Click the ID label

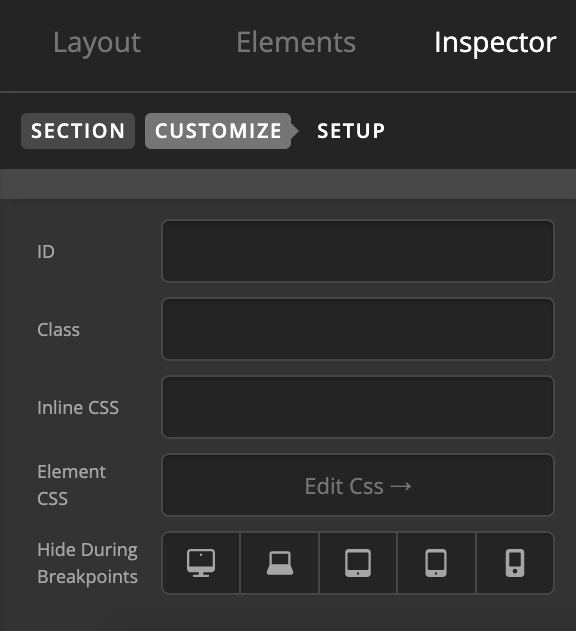pyautogui.click(x=45, y=252)
